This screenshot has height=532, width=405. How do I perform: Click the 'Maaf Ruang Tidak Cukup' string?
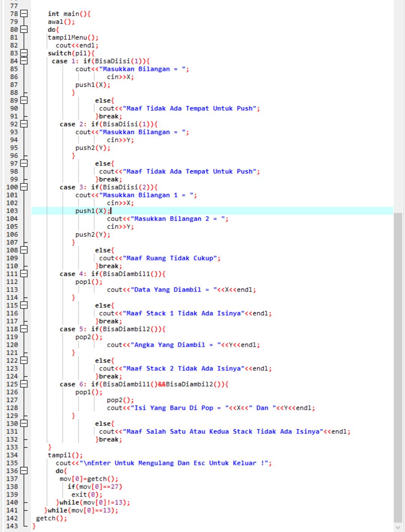[170, 258]
